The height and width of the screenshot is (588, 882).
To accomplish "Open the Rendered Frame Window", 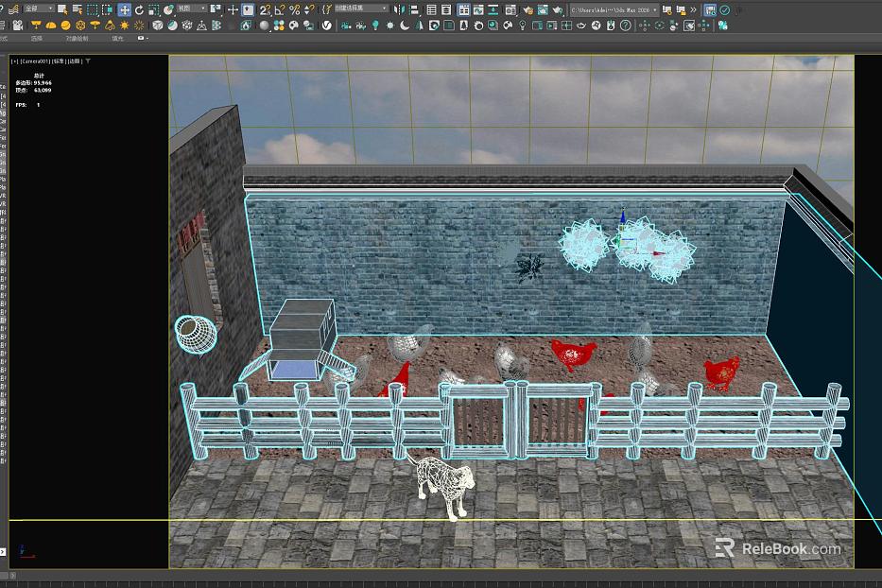I will [543, 9].
